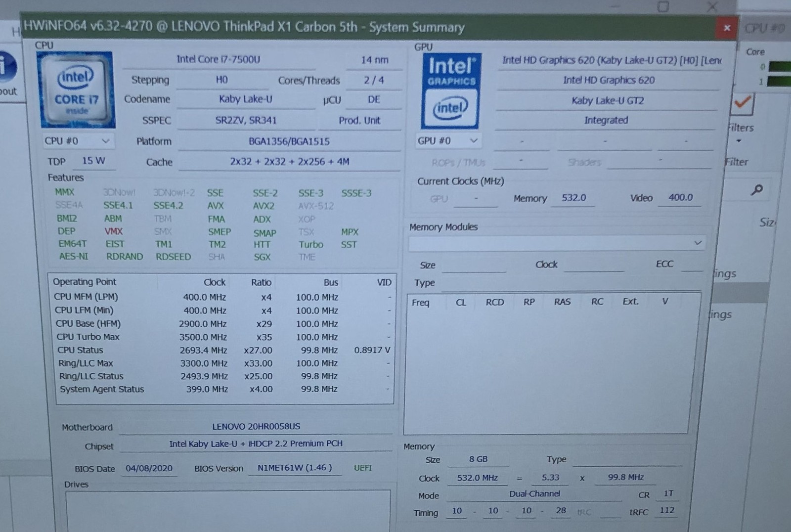Viewport: 791px width, 532px height.
Task: Click the magnifier search icon in right panel
Action: click(757, 189)
